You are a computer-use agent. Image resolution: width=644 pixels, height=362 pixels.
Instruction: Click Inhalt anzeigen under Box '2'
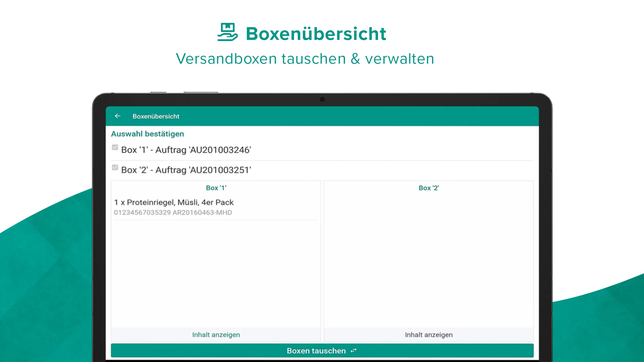[429, 335]
